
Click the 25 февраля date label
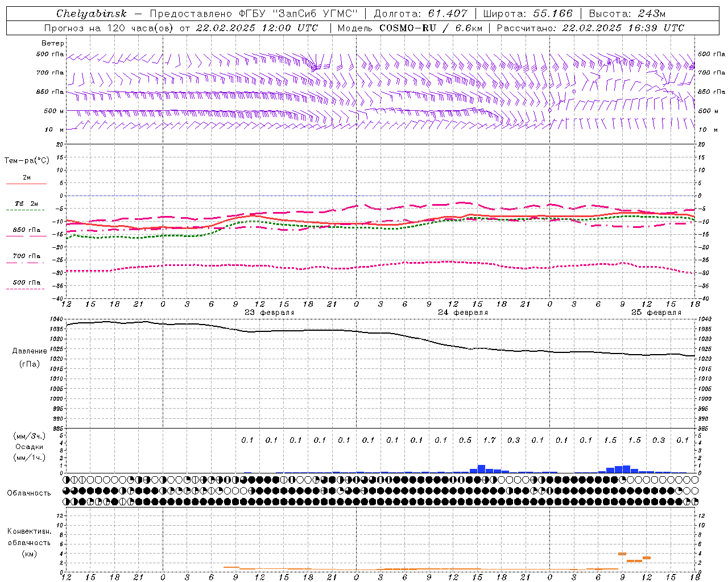pos(656,313)
